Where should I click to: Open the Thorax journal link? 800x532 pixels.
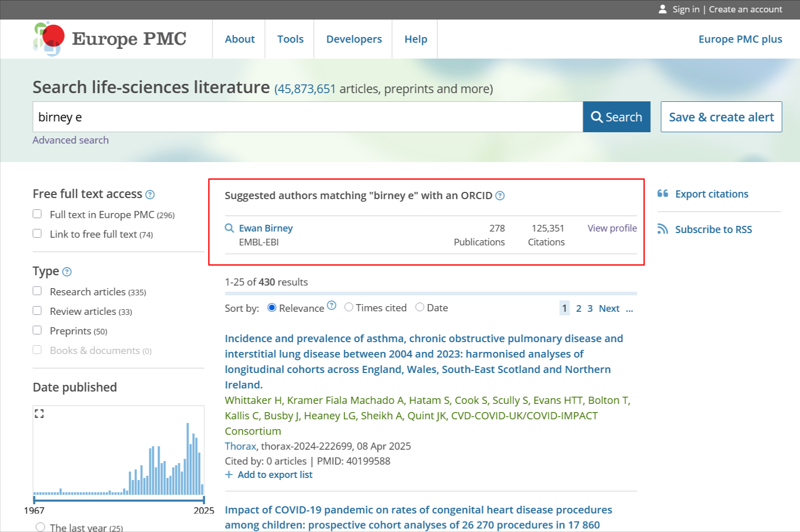(x=240, y=446)
